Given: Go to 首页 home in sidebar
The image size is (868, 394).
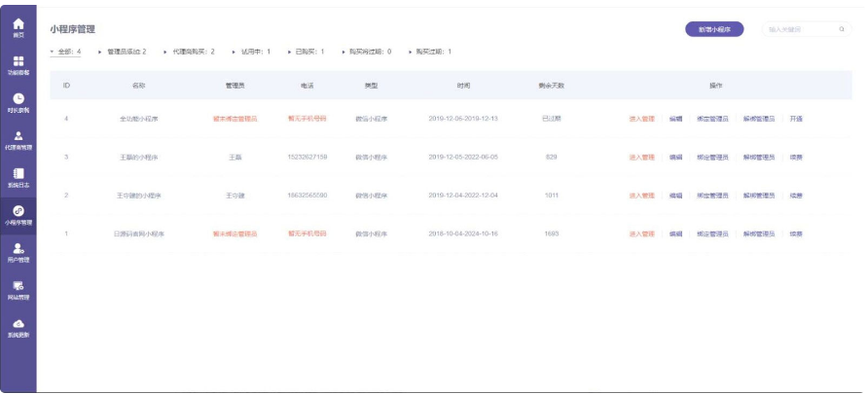Looking at the screenshot, I should [x=18, y=26].
